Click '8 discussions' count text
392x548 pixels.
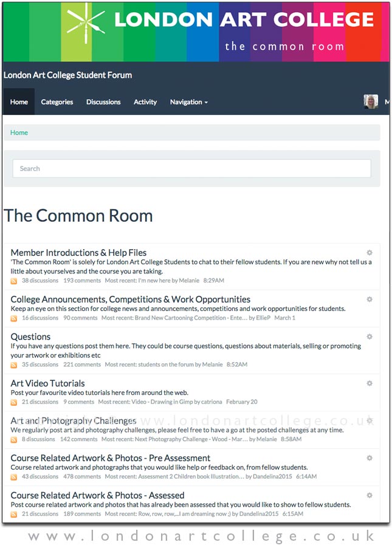[38, 439]
